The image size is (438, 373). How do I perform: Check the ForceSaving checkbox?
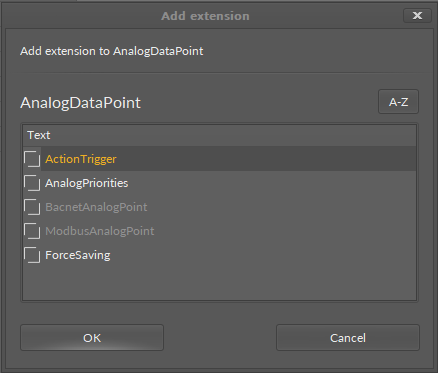(x=32, y=255)
